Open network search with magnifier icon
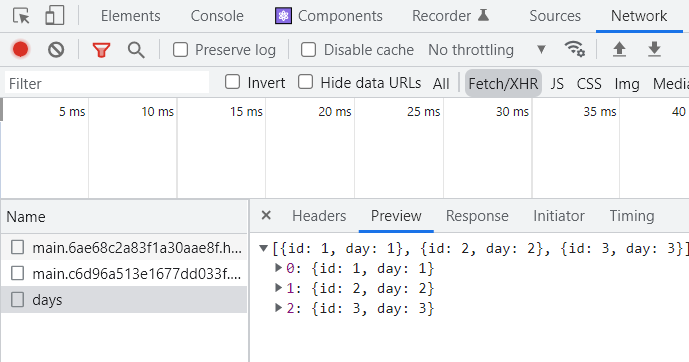This screenshot has height=362, width=689. point(136,50)
